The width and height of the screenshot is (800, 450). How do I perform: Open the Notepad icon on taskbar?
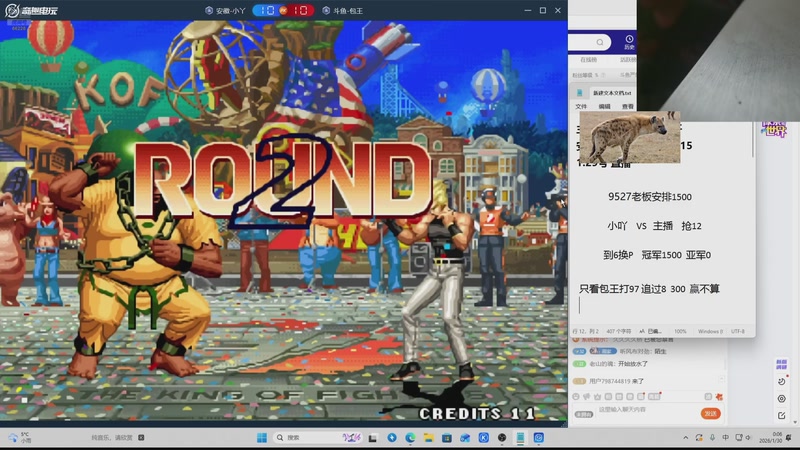[x=520, y=438]
